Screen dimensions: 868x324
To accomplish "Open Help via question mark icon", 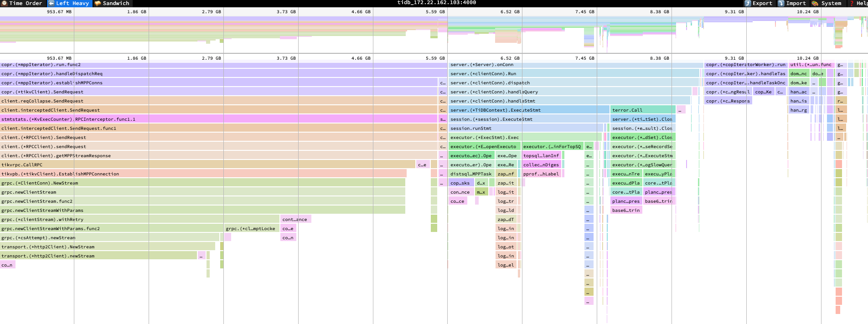I will (x=852, y=3).
